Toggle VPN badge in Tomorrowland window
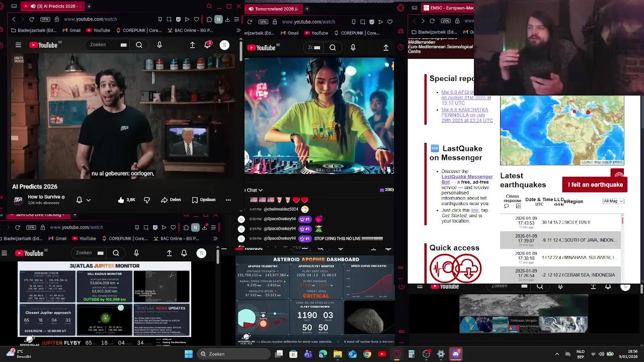 pyautogui.click(x=263, y=22)
